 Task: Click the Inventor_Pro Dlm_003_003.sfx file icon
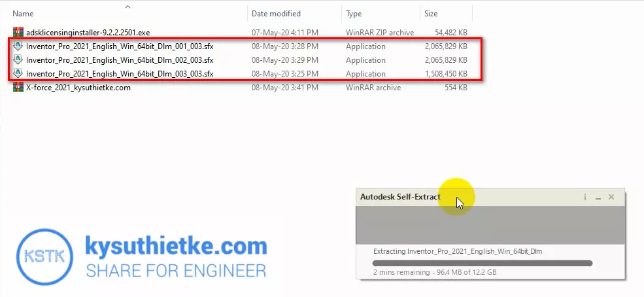18,74
